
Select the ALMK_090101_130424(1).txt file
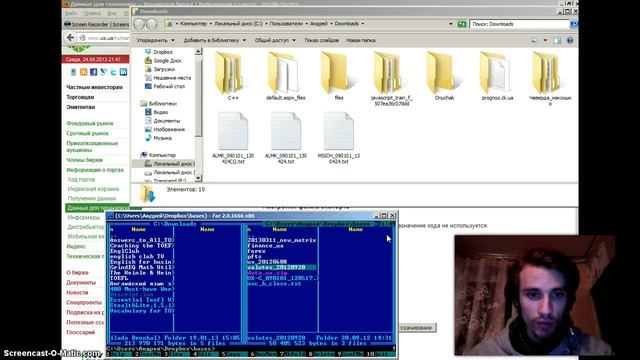tap(233, 138)
